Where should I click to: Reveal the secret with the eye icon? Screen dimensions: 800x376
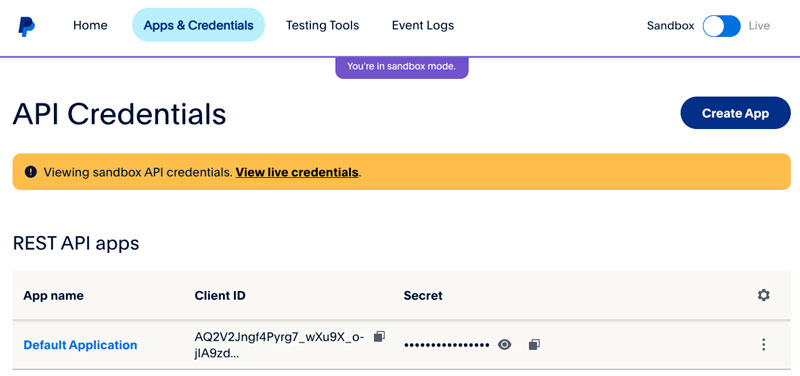(505, 345)
